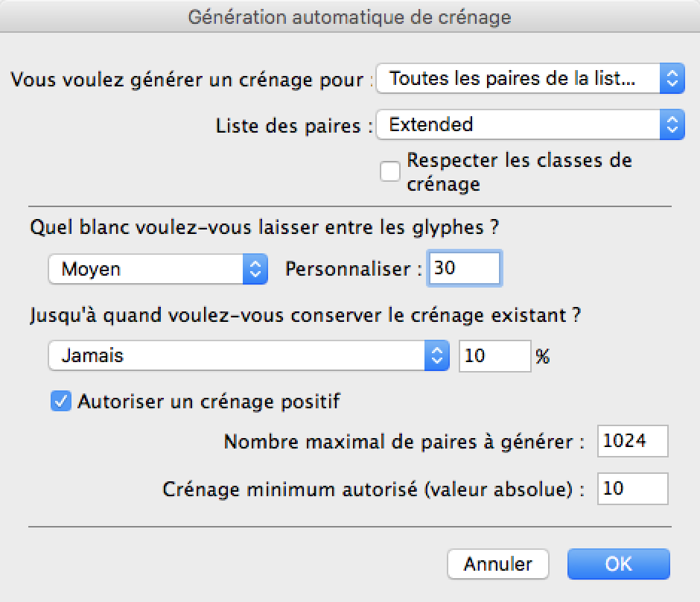The width and height of the screenshot is (700, 602).
Task: Click the 'Quel blanc voulez-vous laisser' question text
Action: pos(264,228)
